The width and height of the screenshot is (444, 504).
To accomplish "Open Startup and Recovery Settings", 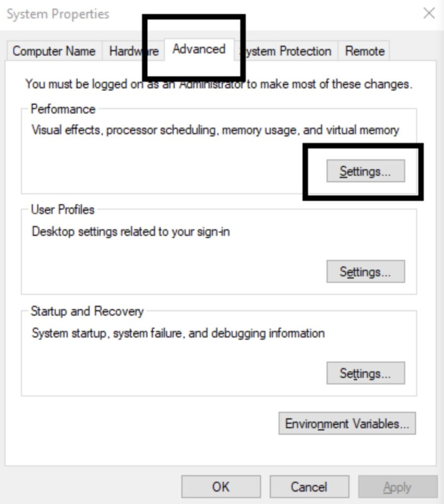I will pos(366,373).
